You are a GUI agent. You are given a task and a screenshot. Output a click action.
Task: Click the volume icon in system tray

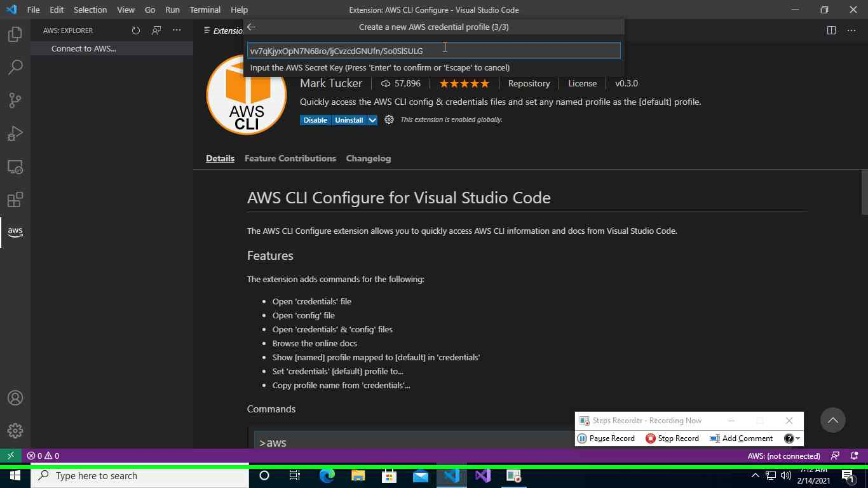786,475
